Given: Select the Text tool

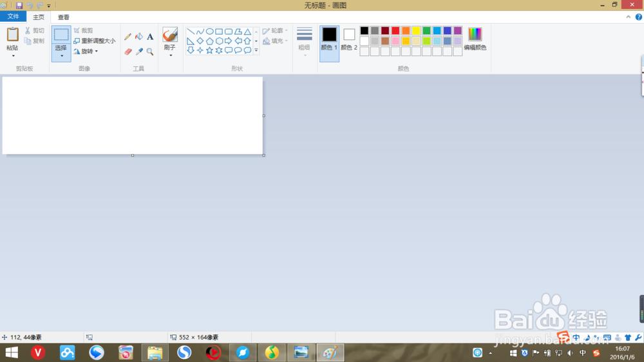Looking at the screenshot, I should pos(150,37).
